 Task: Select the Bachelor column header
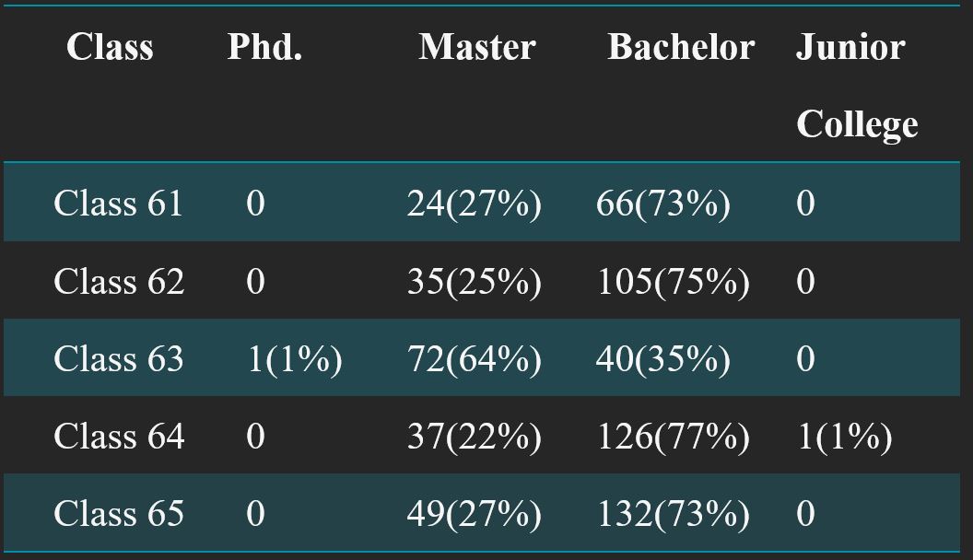681,47
